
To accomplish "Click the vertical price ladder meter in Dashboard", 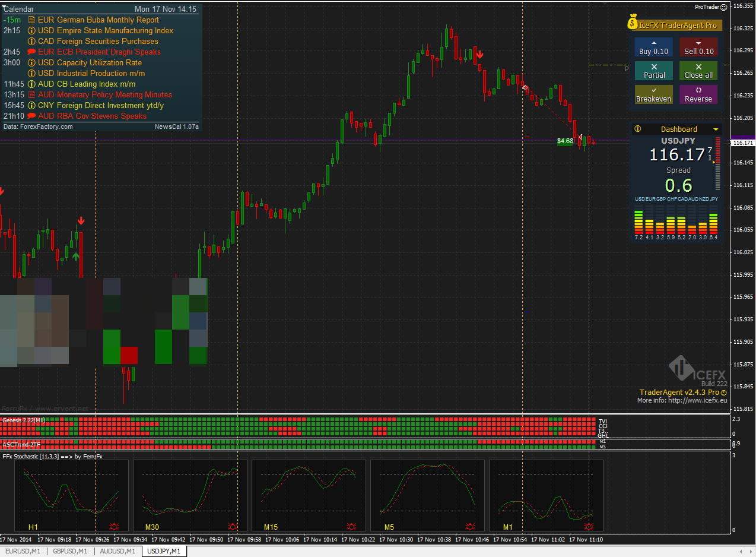I will [718, 163].
